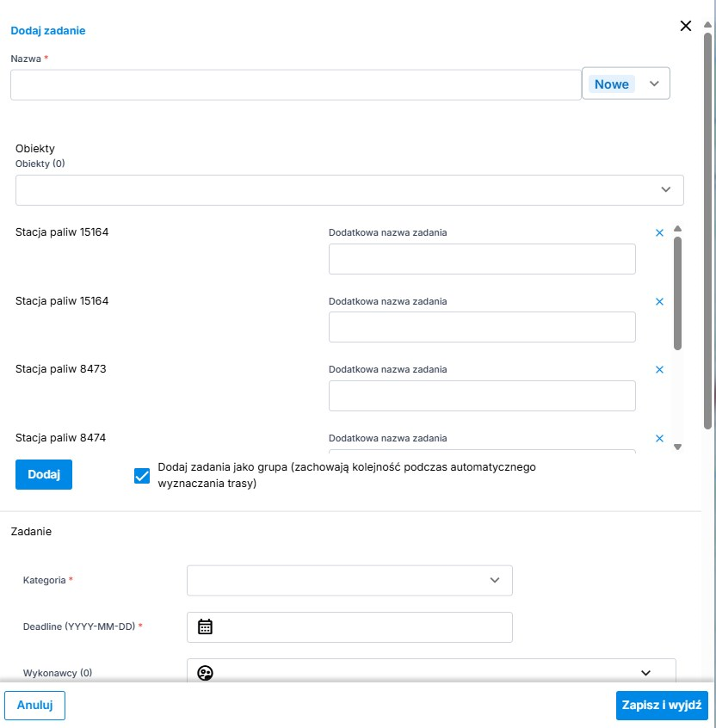Open the Nowe status dropdown
The width and height of the screenshot is (716, 728).
pyautogui.click(x=626, y=83)
